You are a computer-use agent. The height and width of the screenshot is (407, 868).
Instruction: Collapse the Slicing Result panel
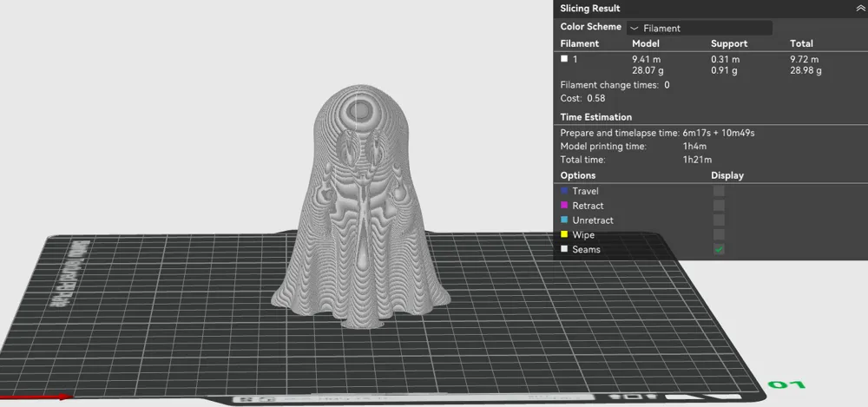[859, 9]
